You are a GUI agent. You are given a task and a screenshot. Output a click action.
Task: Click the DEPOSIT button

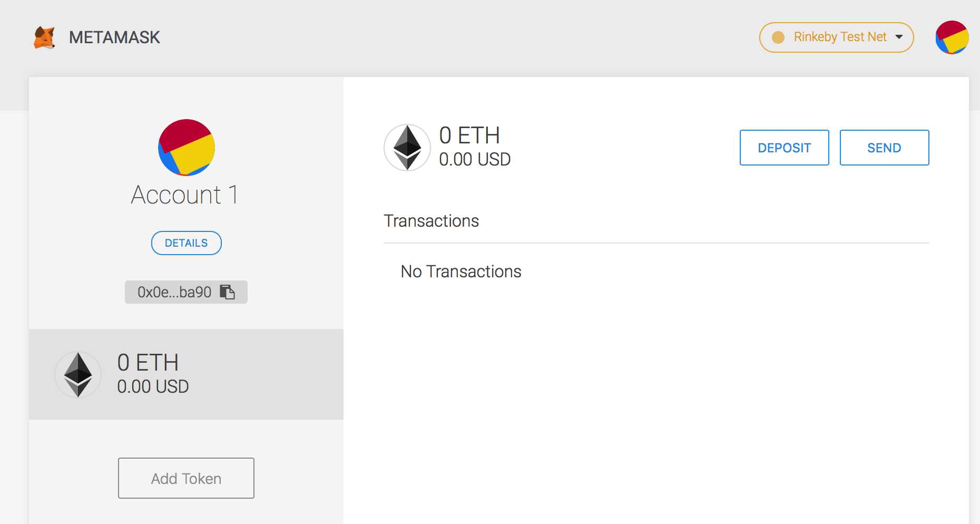pos(784,148)
